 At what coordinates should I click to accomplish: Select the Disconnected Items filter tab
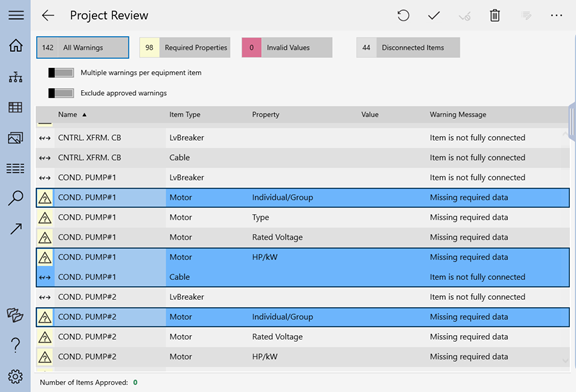(x=408, y=47)
